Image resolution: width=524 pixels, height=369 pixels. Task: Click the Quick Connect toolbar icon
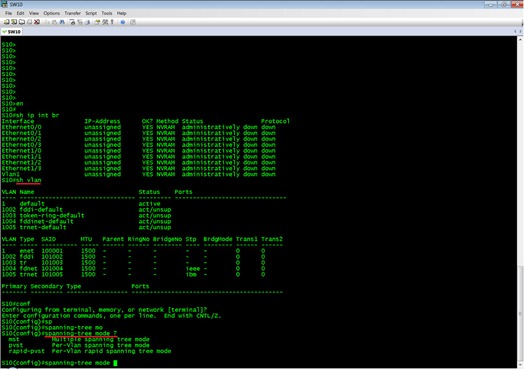point(14,22)
